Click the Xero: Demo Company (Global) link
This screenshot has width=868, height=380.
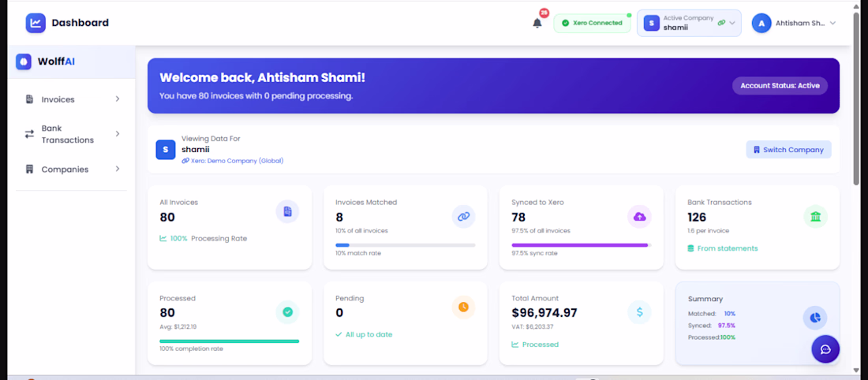click(x=233, y=161)
